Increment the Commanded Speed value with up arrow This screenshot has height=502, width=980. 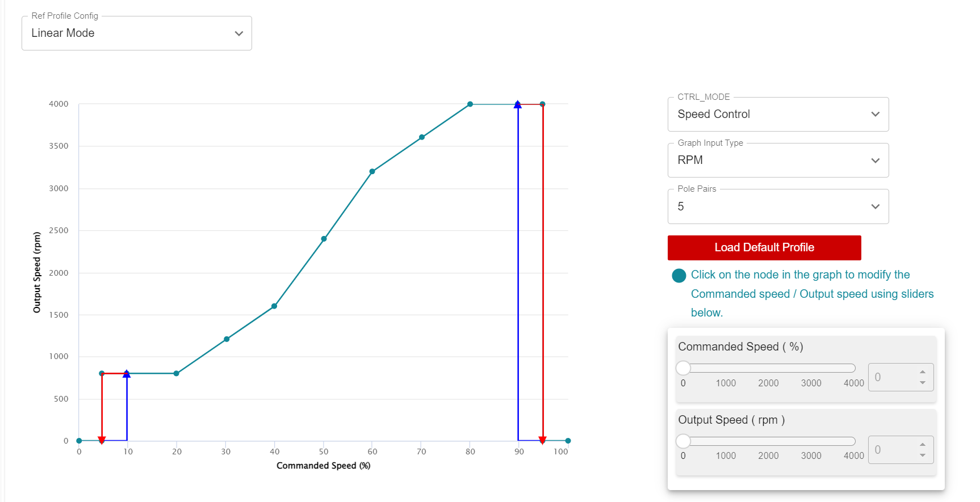(x=923, y=372)
